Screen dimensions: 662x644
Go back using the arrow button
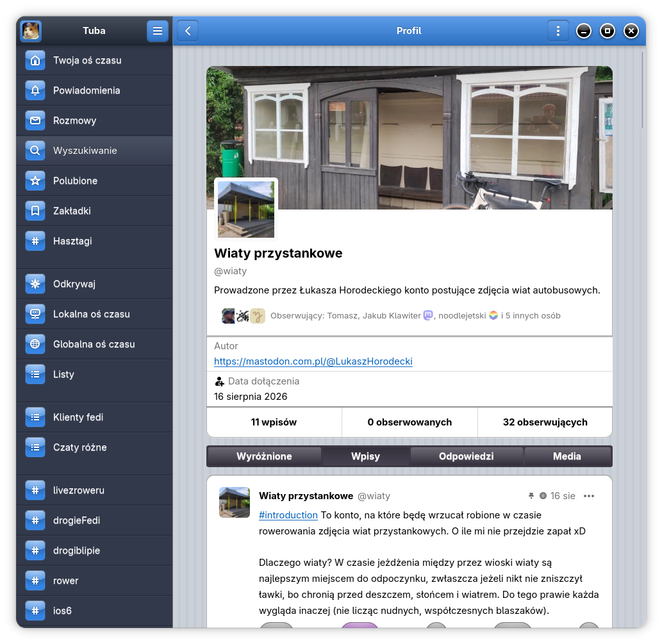click(x=188, y=31)
